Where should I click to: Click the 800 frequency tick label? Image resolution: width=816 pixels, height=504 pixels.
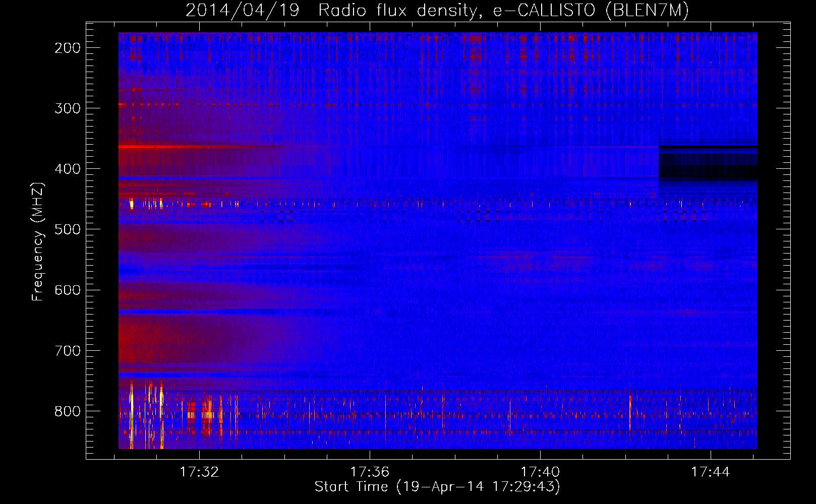click(68, 411)
